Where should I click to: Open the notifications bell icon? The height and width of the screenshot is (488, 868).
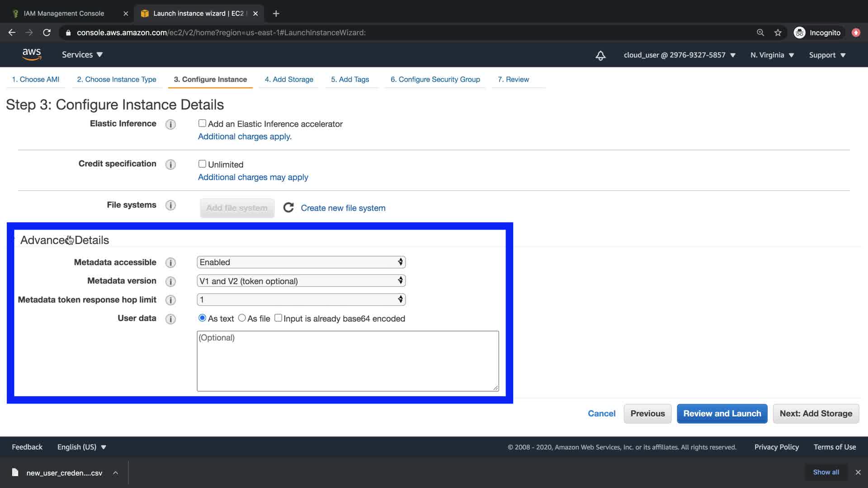[600, 56]
